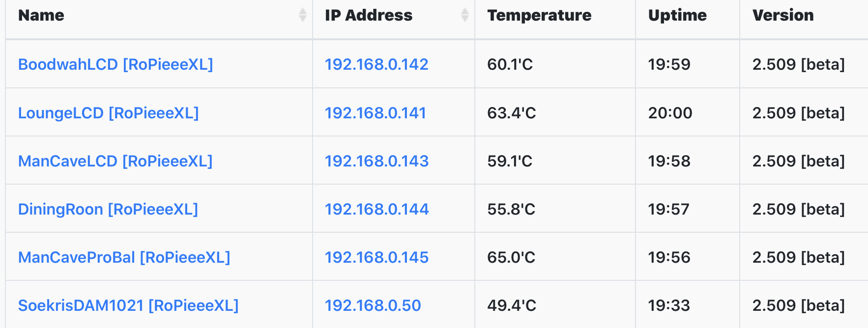Sort table by Name column arrows
The height and width of the screenshot is (328, 868).
coord(302,15)
